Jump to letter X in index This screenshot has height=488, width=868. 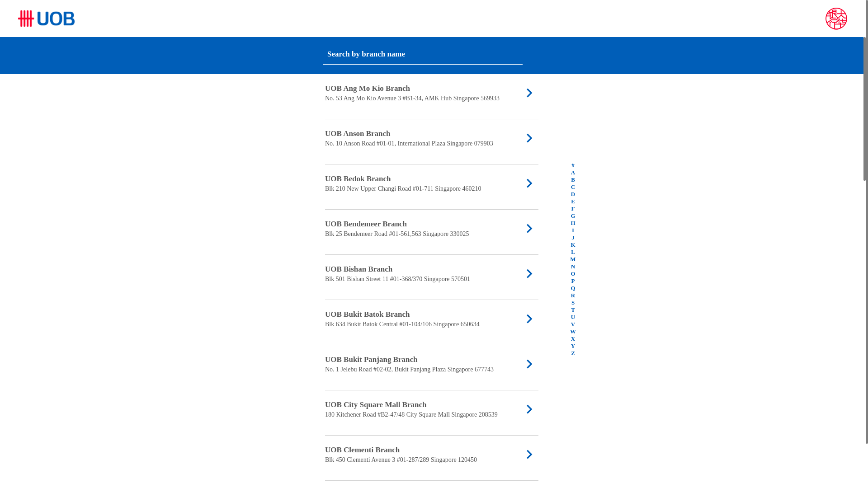573,339
